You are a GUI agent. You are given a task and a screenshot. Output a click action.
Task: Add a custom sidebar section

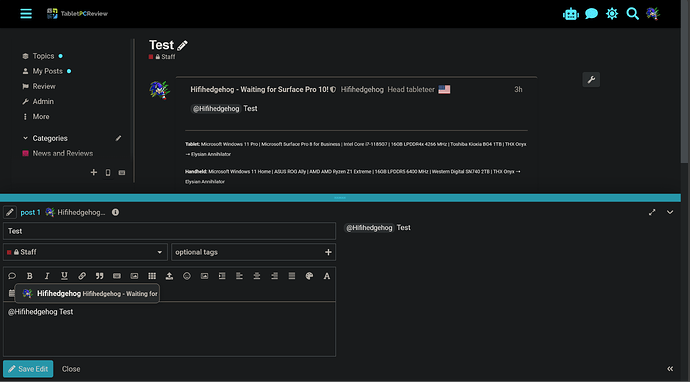coord(93,173)
